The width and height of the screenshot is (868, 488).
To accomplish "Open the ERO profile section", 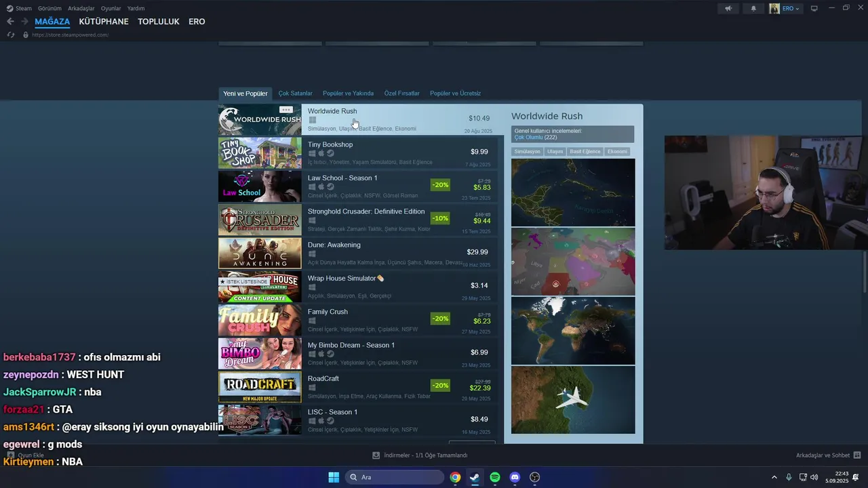I will click(x=197, y=22).
